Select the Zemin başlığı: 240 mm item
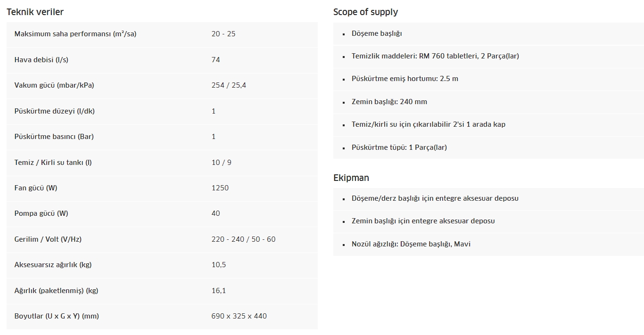 point(488,102)
